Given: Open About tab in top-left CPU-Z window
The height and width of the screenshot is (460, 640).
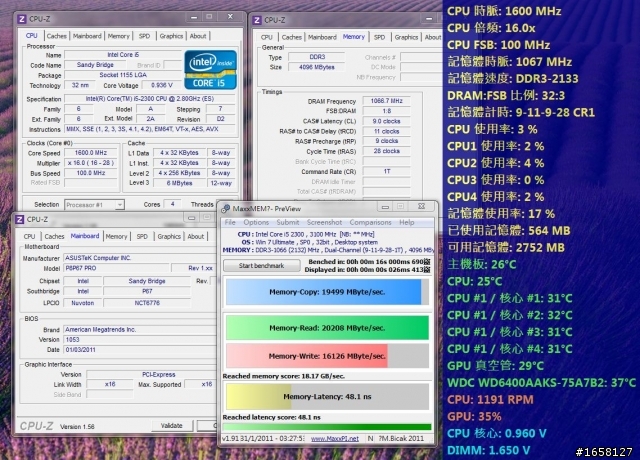Looking at the screenshot, I should [x=198, y=36].
